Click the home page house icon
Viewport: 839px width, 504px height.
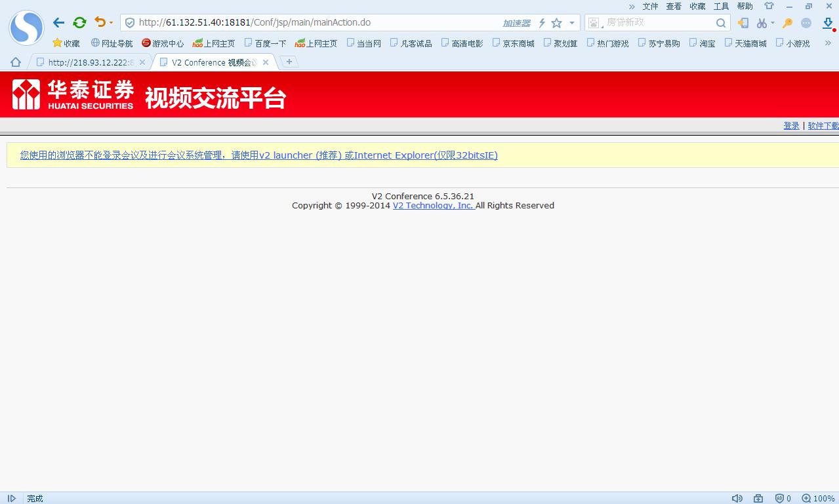(x=16, y=62)
